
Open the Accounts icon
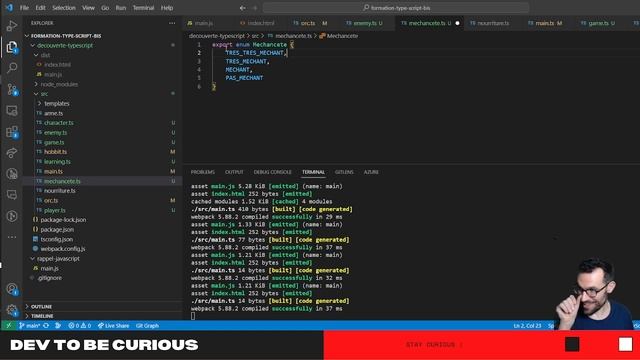[12, 289]
